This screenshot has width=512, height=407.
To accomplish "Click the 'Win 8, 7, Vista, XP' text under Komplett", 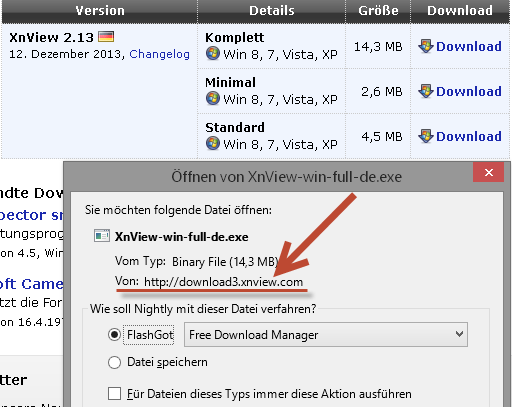I will click(x=280, y=54).
